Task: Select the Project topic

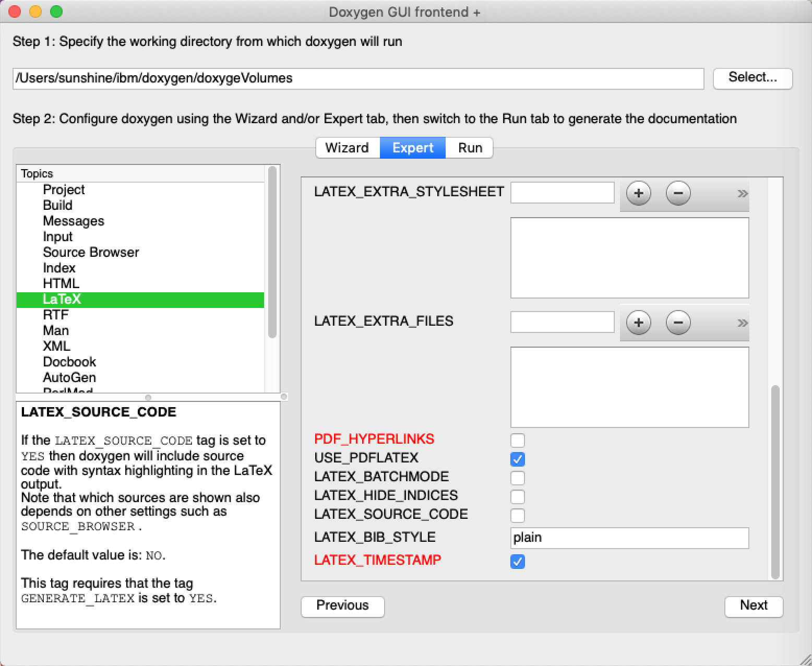Action: pyautogui.click(x=140, y=189)
